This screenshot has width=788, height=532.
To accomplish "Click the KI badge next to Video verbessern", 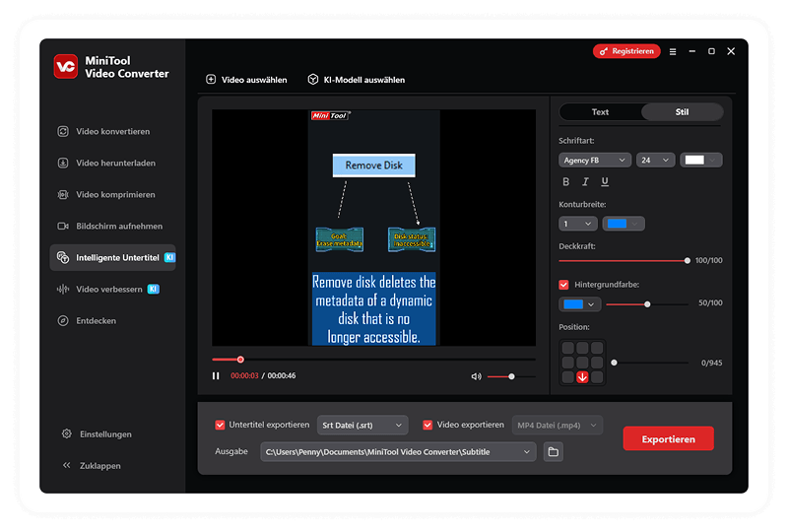I will pos(154,289).
